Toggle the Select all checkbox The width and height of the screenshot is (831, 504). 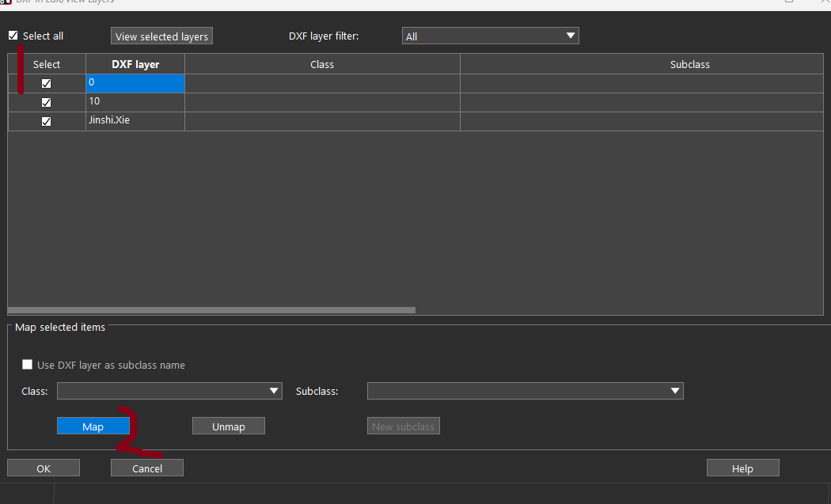coord(13,36)
